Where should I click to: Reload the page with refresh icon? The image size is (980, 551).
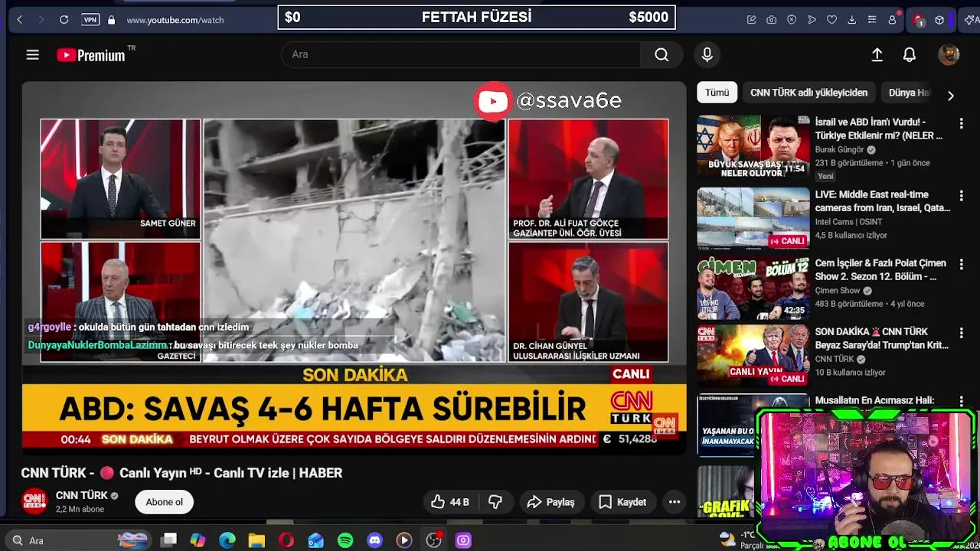click(x=64, y=19)
